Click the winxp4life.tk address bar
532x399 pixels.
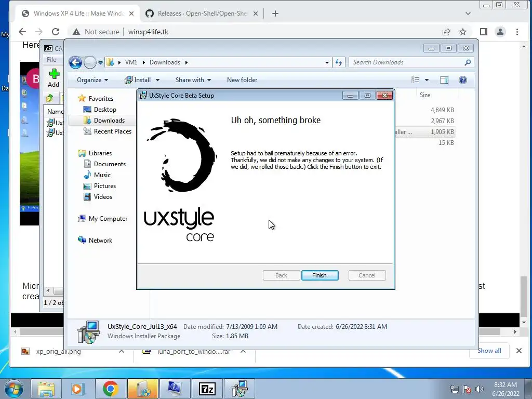click(148, 32)
